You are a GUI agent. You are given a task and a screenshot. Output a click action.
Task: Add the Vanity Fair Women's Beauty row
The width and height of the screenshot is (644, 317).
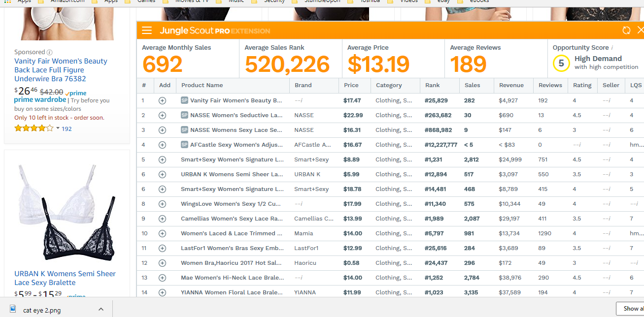tap(162, 100)
